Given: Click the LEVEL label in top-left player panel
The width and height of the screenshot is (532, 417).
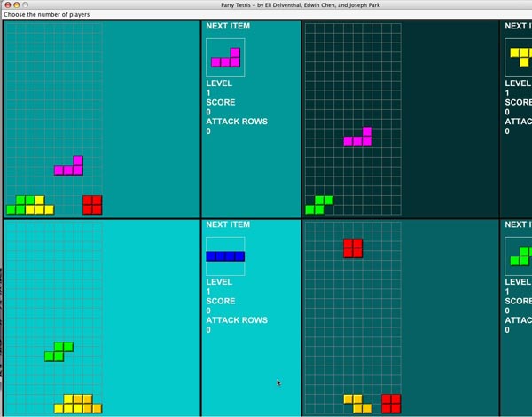Looking at the screenshot, I should (219, 83).
